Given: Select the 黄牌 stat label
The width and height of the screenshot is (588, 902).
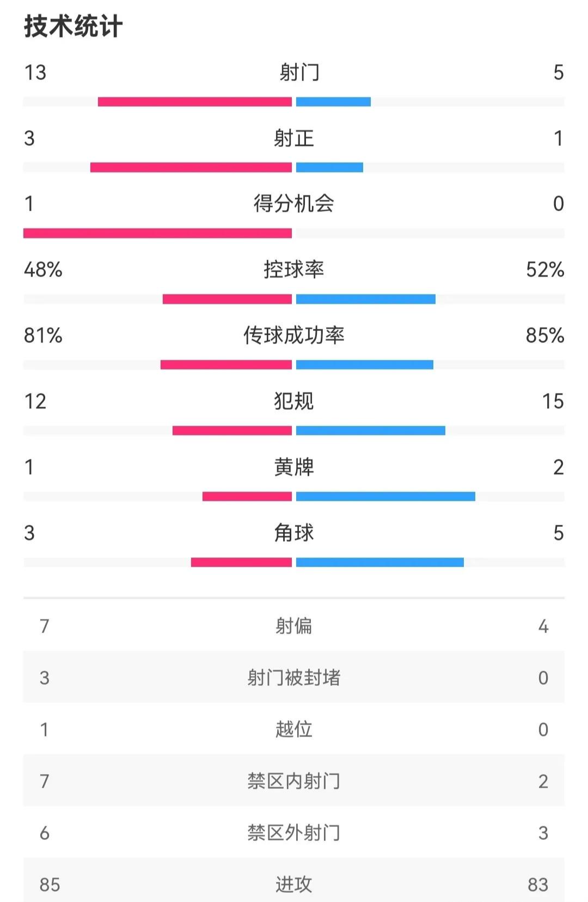Looking at the screenshot, I should [x=294, y=467].
